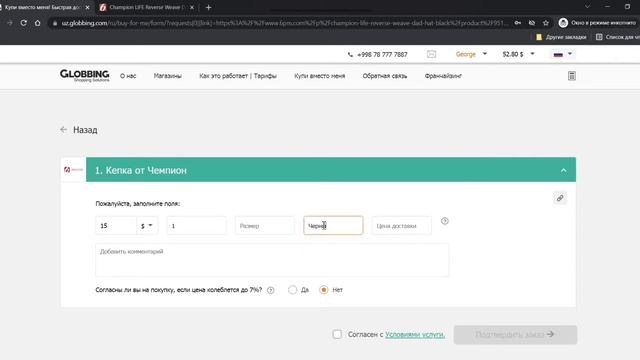The height and width of the screenshot is (360, 640).
Task: Click the price field containing 15
Action: (116, 226)
